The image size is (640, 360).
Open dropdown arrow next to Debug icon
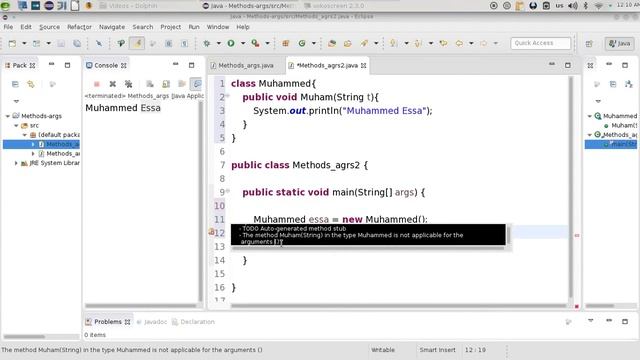click(219, 43)
